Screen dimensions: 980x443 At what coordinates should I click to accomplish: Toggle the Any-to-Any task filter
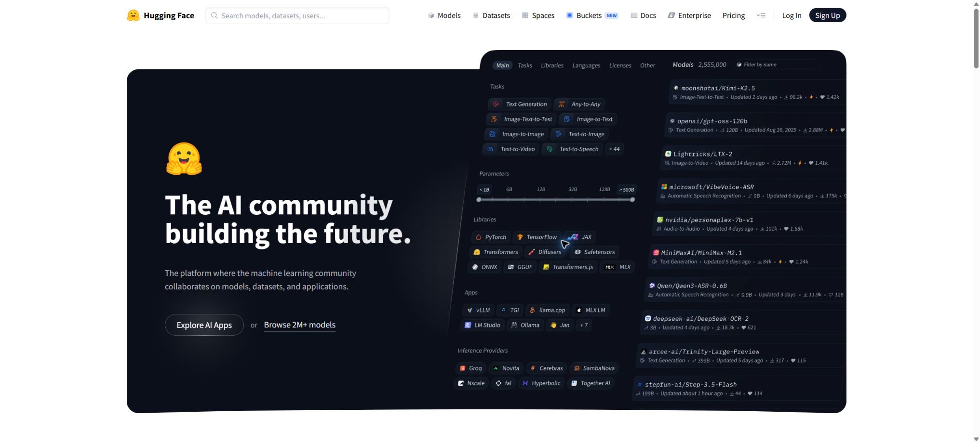pyautogui.click(x=579, y=104)
